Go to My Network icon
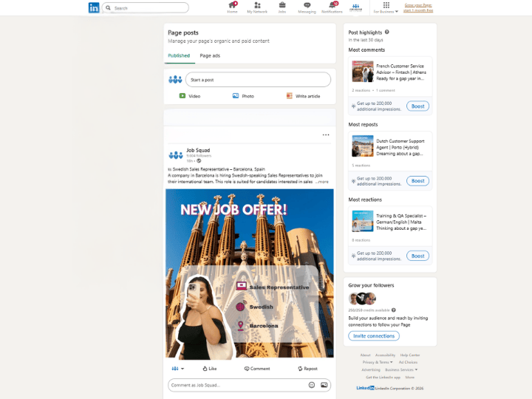The image size is (532, 399). pyautogui.click(x=257, y=6)
